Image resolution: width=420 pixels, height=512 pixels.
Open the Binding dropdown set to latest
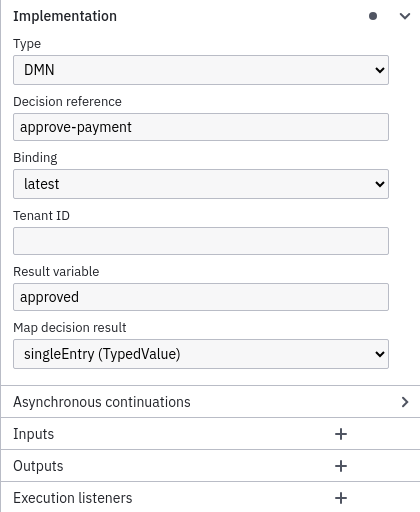pyautogui.click(x=201, y=184)
